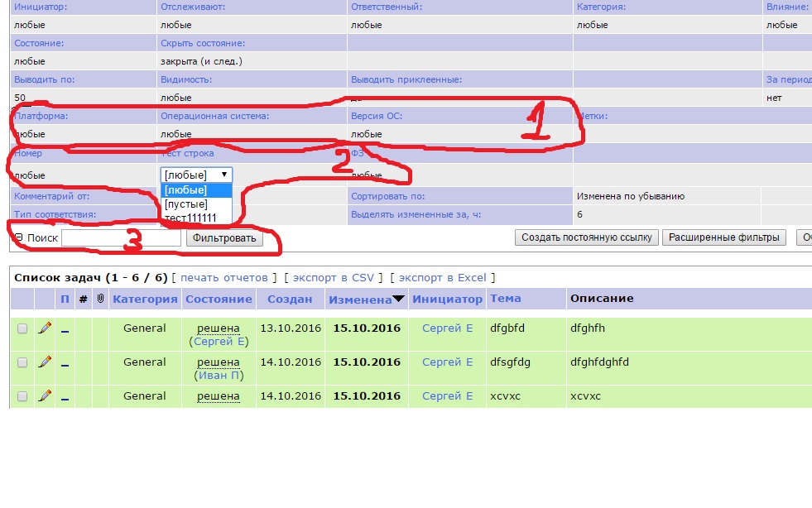
Task: Click the pencil edit icon for task dfgbfd
Action: coord(45,328)
